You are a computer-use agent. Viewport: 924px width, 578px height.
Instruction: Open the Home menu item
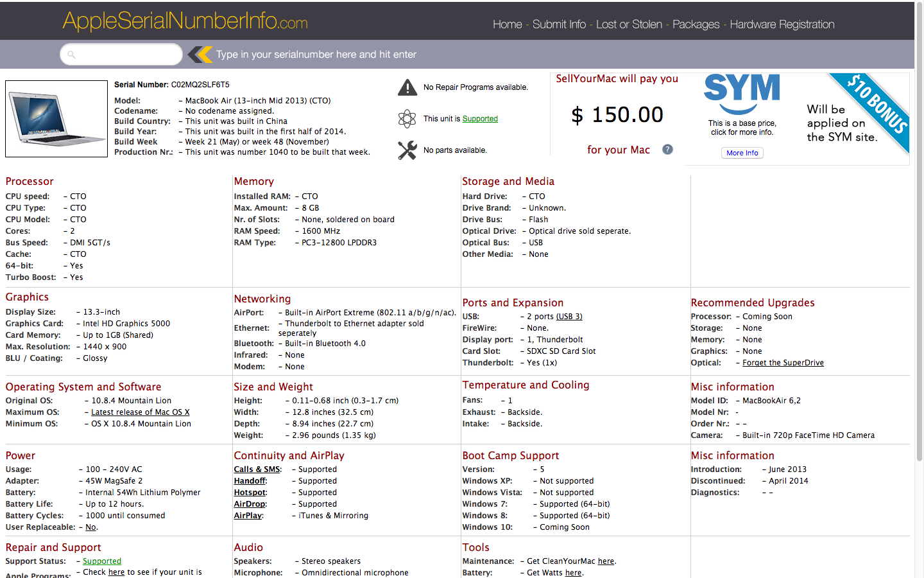tap(508, 24)
